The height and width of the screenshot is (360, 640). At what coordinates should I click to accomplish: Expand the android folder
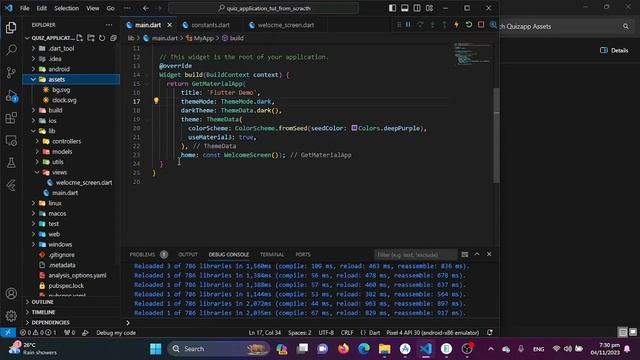pyautogui.click(x=33, y=69)
